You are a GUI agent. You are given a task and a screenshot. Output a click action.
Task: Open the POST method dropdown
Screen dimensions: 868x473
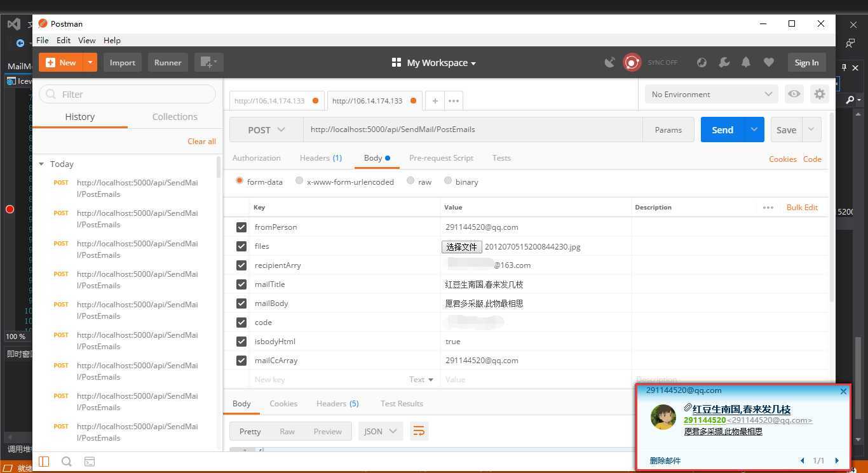point(266,130)
